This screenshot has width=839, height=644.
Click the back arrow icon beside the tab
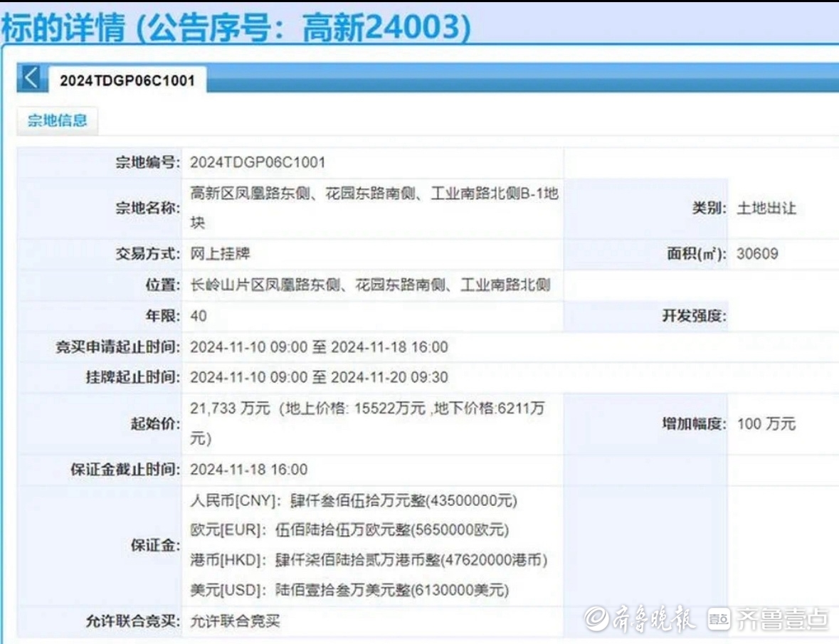(31, 78)
